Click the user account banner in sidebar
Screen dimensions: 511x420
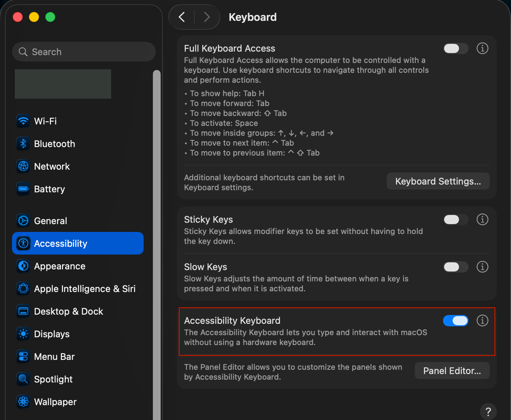63,84
